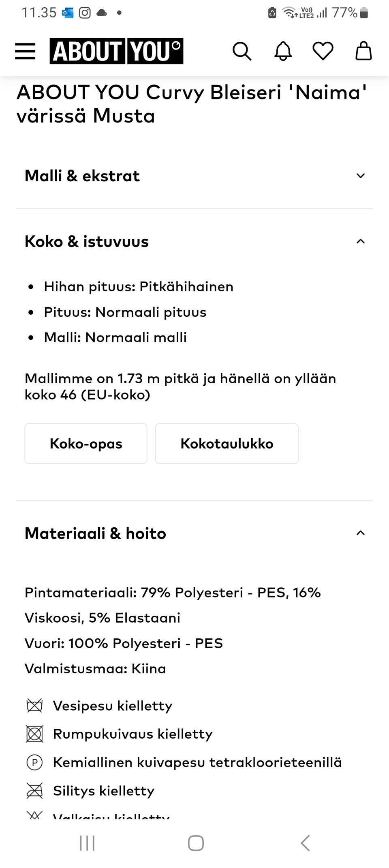This screenshot has width=389, height=868.
Task: Open notifications via the bell icon
Action: pos(283,51)
